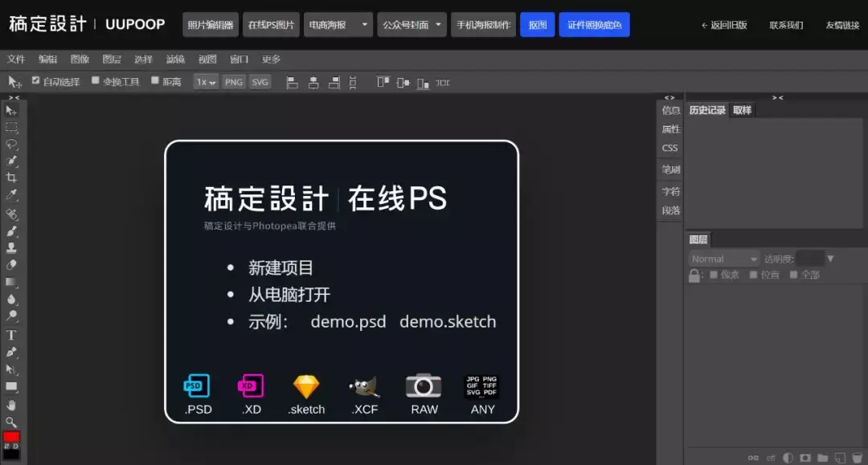Open the 窗口 menu

pos(240,59)
